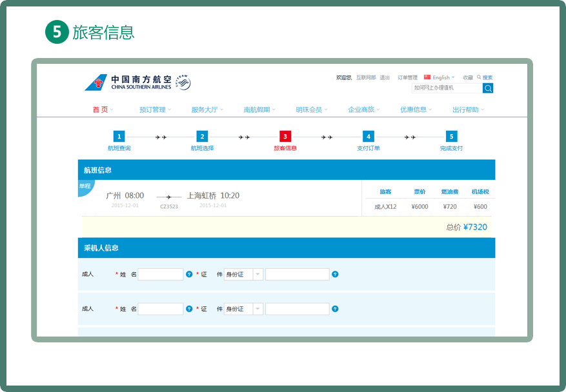Viewport: 566px width, 392px height.
Task: Click the top search text box
Action: point(447,88)
